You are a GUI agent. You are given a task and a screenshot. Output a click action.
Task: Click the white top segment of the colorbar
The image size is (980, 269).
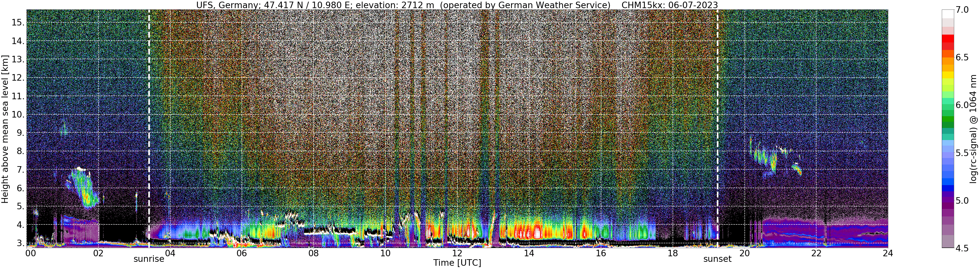[x=948, y=14]
